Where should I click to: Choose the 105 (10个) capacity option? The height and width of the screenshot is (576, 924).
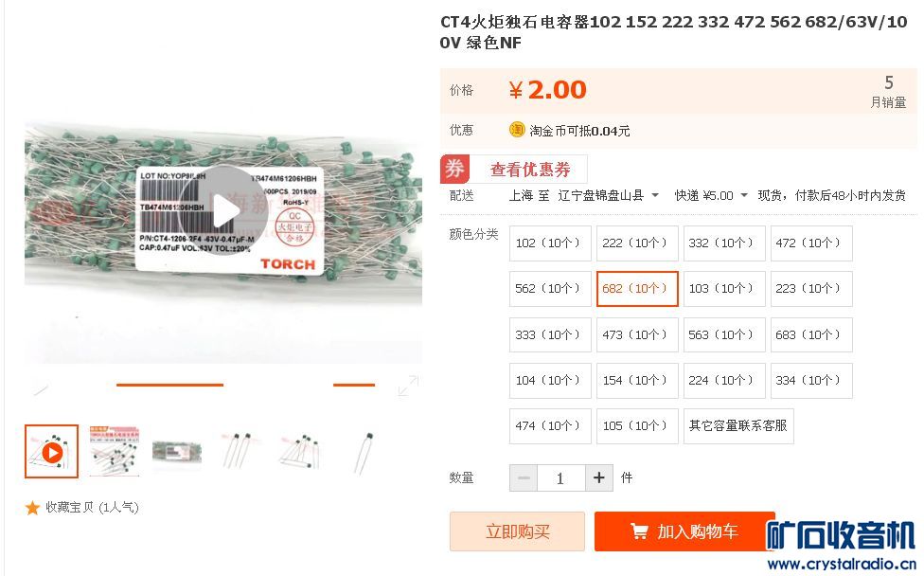click(x=637, y=425)
